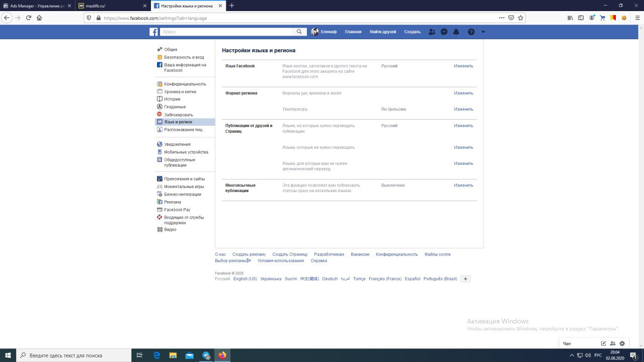The width and height of the screenshot is (644, 362).
Task: Open Microsoft Edge from taskbar
Action: [156, 355]
